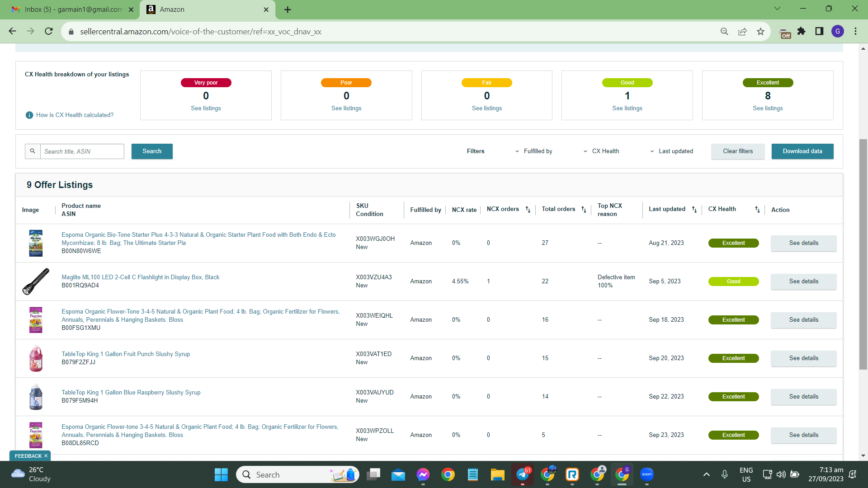The image size is (868, 488).
Task: See listings under Fair
Action: click(x=487, y=108)
